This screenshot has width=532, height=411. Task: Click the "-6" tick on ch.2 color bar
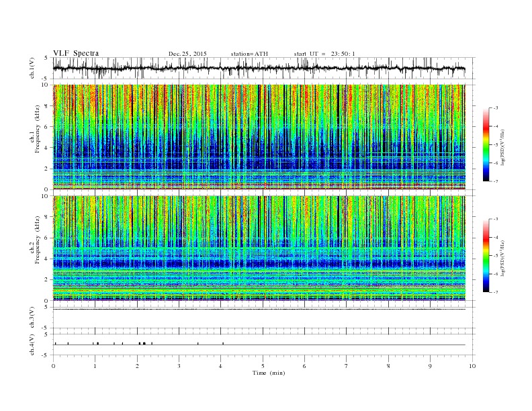click(x=496, y=274)
